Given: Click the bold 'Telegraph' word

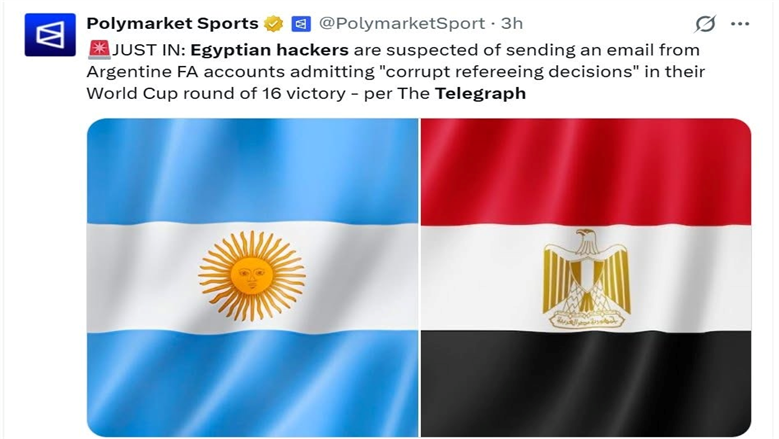Looking at the screenshot, I should [x=480, y=93].
